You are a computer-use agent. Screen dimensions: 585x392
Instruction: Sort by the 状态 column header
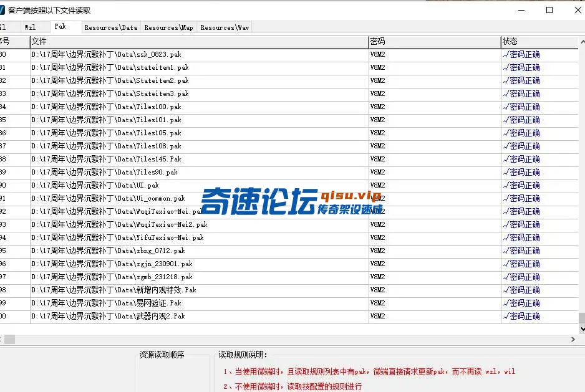(x=539, y=42)
